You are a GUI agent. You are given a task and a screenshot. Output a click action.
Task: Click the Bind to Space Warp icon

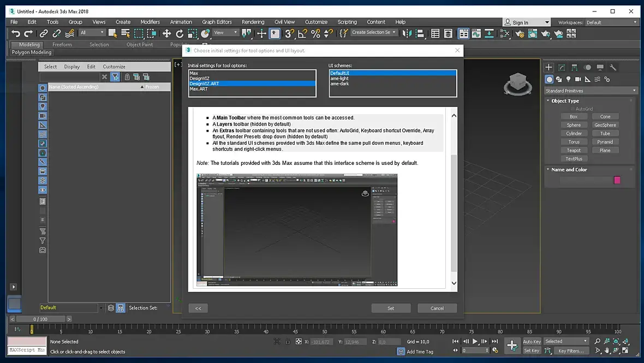(x=70, y=33)
